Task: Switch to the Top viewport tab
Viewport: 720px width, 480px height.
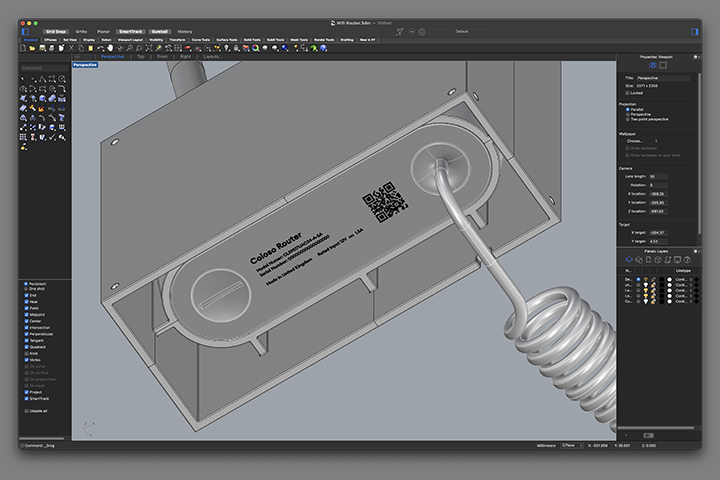Action: (x=141, y=56)
